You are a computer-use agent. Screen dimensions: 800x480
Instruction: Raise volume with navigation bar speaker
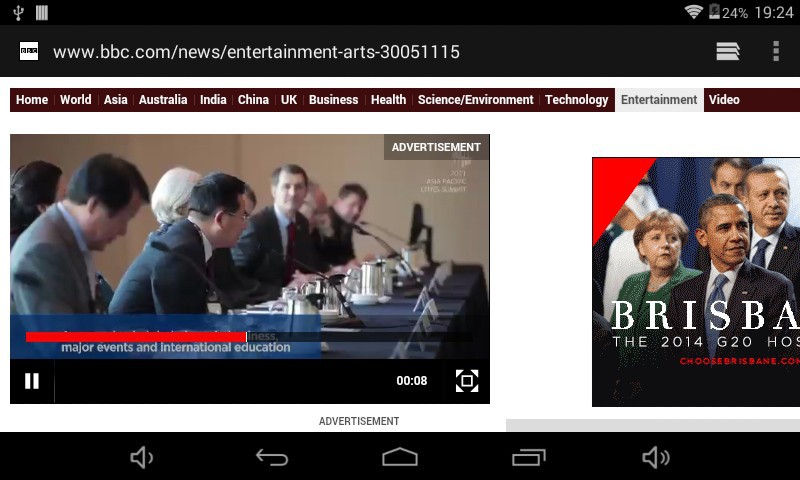pyautogui.click(x=656, y=457)
